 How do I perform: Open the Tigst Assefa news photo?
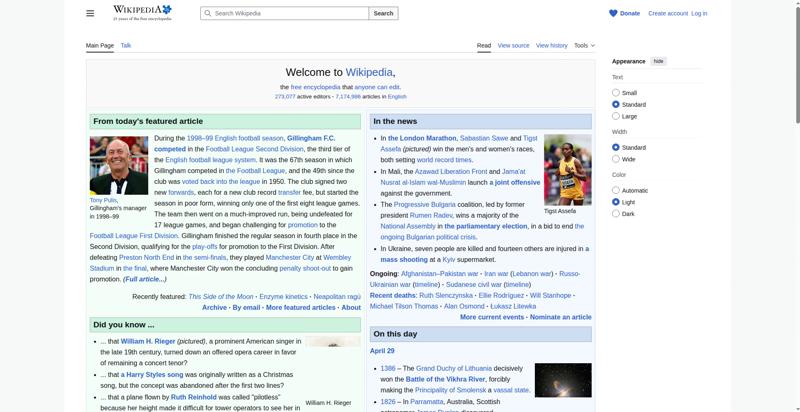567,169
